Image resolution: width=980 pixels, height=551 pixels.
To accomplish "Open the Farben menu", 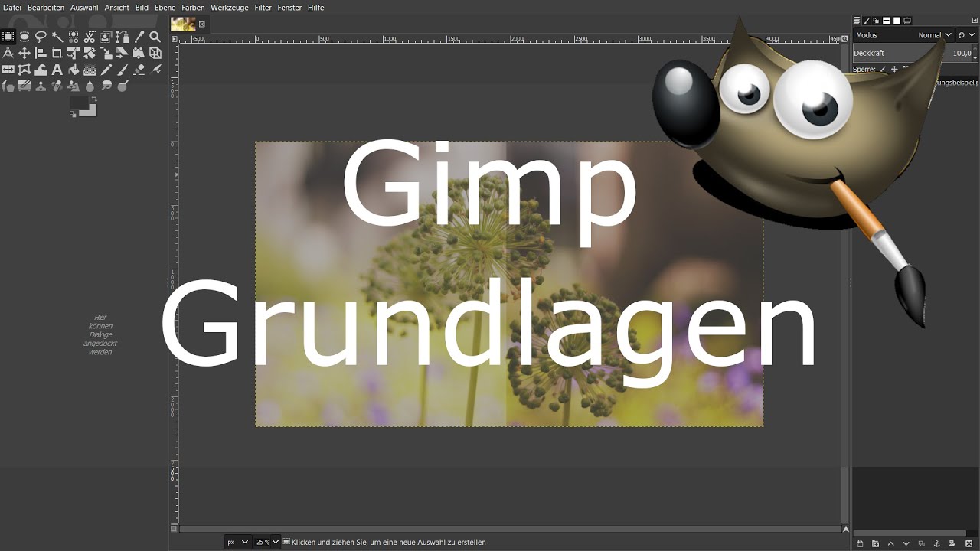I will coord(193,8).
